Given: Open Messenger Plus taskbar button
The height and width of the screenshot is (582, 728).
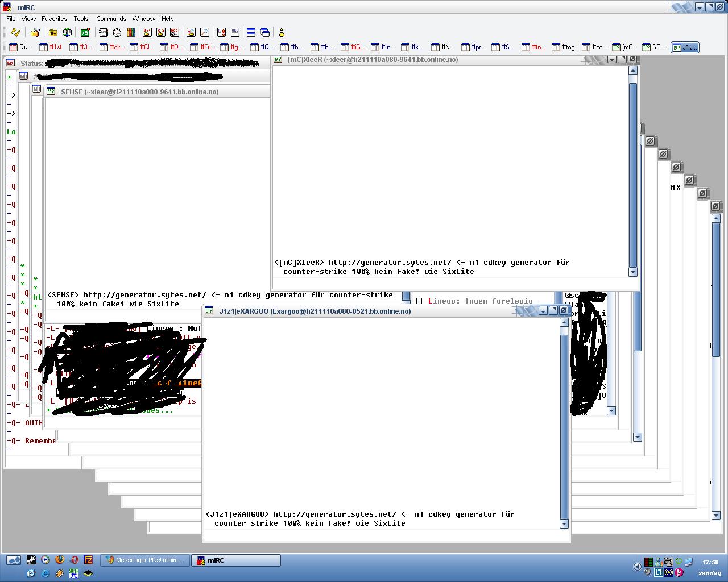Looking at the screenshot, I should tap(146, 560).
